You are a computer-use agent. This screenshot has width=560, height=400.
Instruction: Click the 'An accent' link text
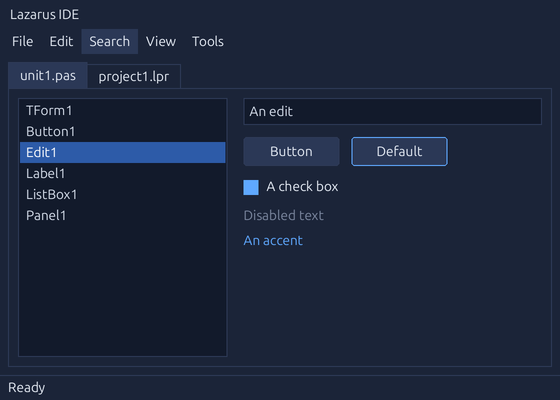[x=273, y=240]
